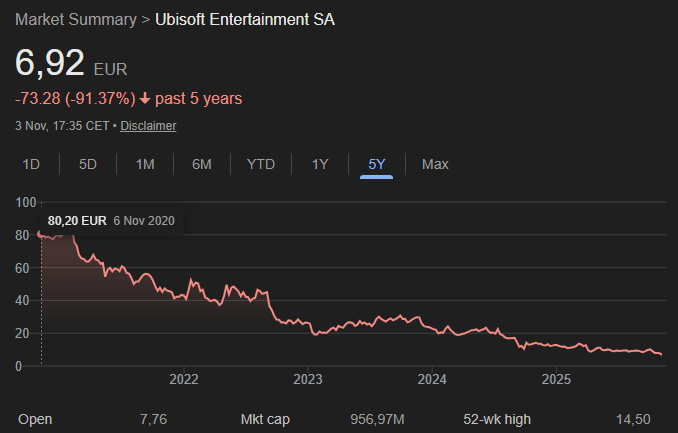678x433 pixels.
Task: Switch to the 5D range tab
Action: 88,164
